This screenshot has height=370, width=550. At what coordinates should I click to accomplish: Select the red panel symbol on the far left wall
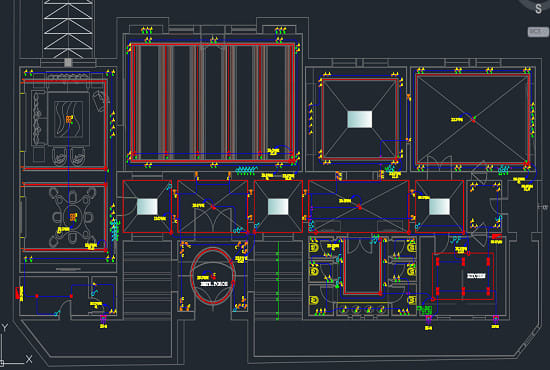pyautogui.click(x=18, y=293)
